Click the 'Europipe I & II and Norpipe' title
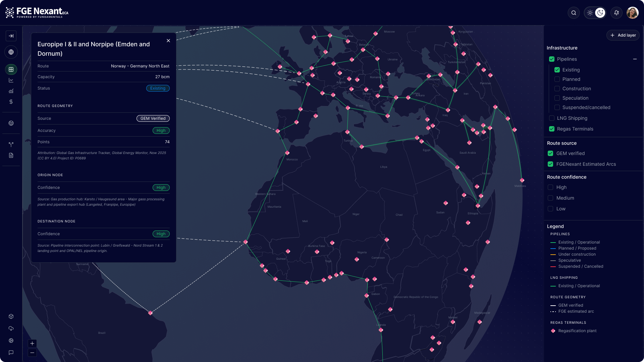644x362 pixels. coord(94,49)
